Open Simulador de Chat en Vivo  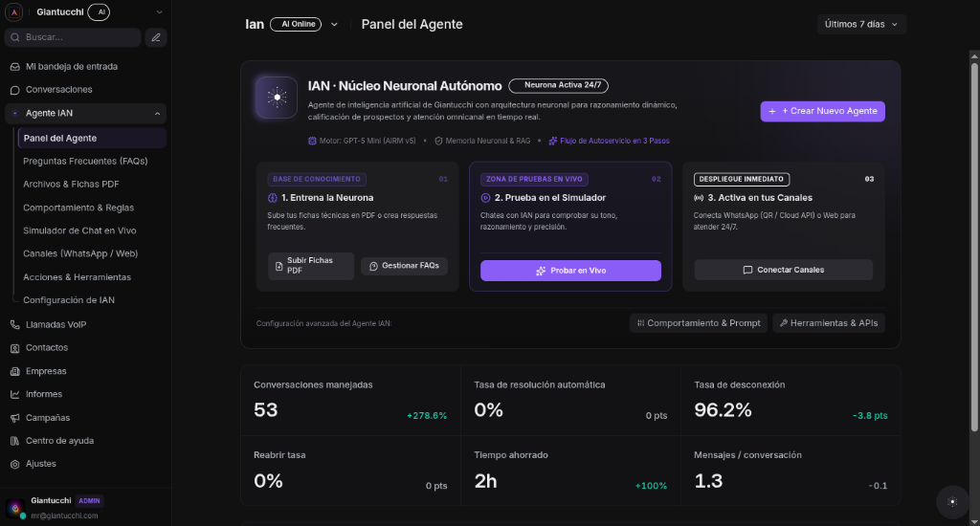click(x=79, y=231)
